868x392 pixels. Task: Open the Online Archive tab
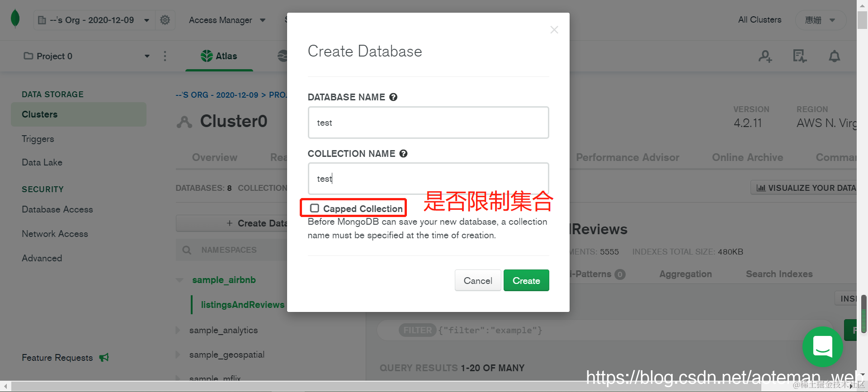coord(747,157)
